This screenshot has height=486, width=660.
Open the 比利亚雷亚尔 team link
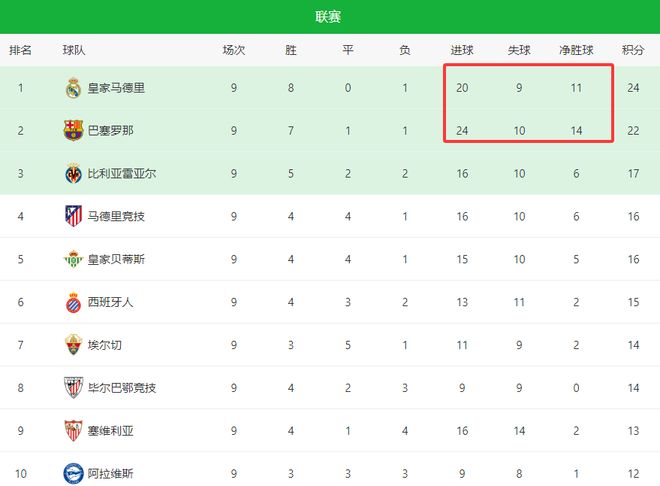[122, 173]
